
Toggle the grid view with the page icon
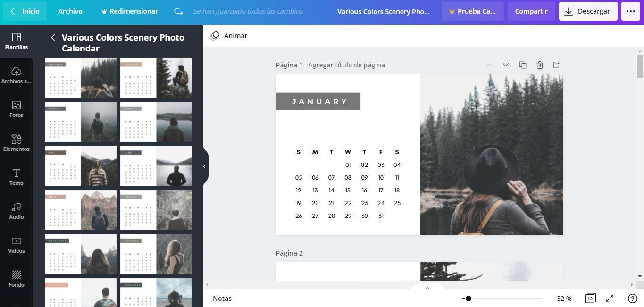590,298
